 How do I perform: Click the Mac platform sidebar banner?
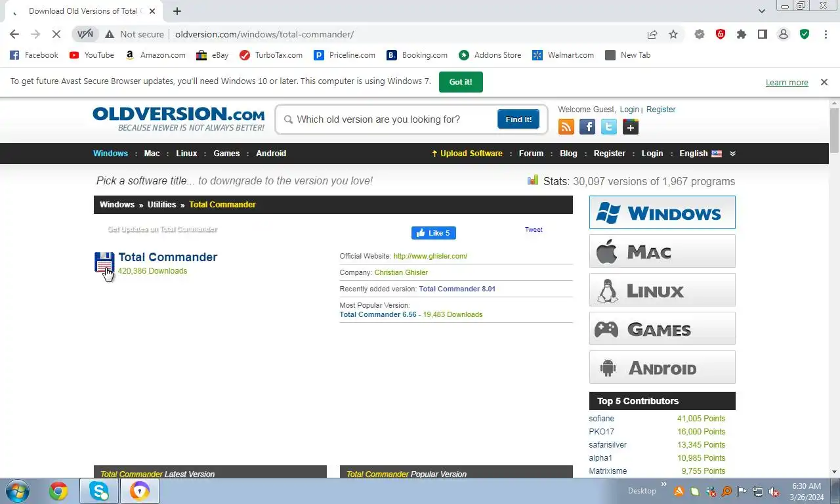(x=662, y=251)
